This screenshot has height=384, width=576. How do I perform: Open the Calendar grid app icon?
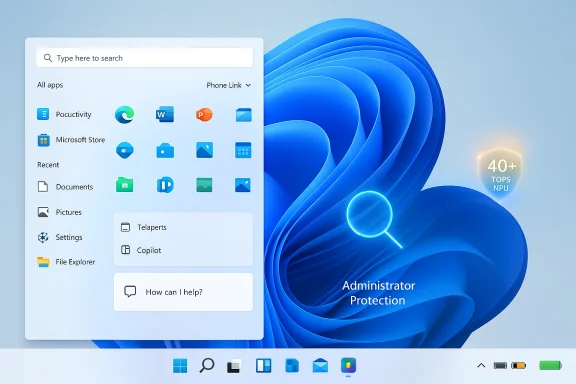[243, 150]
